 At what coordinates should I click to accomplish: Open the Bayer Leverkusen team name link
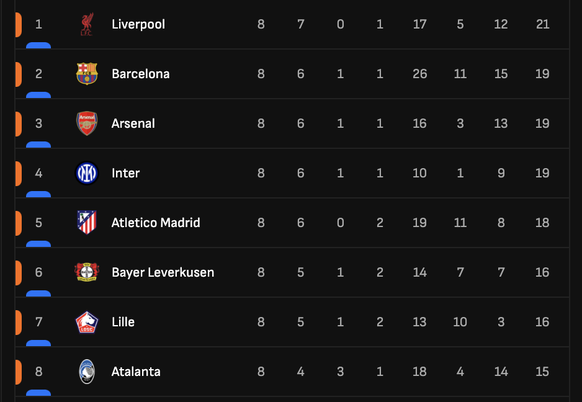click(x=163, y=272)
